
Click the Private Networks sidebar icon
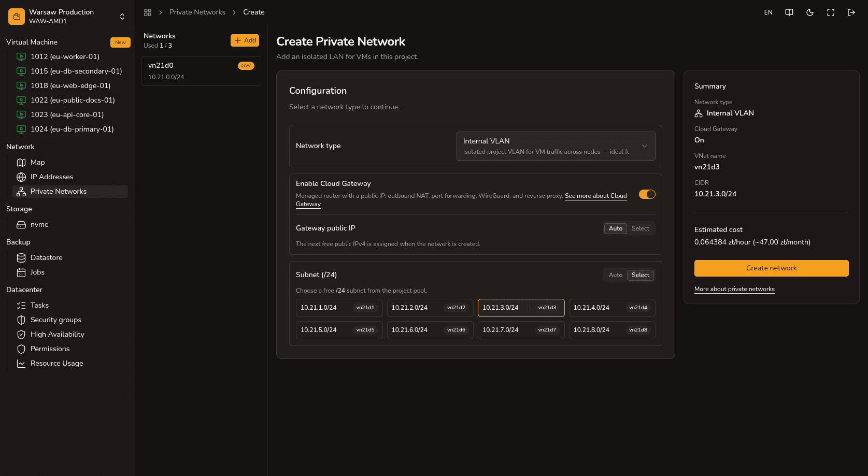(x=21, y=192)
